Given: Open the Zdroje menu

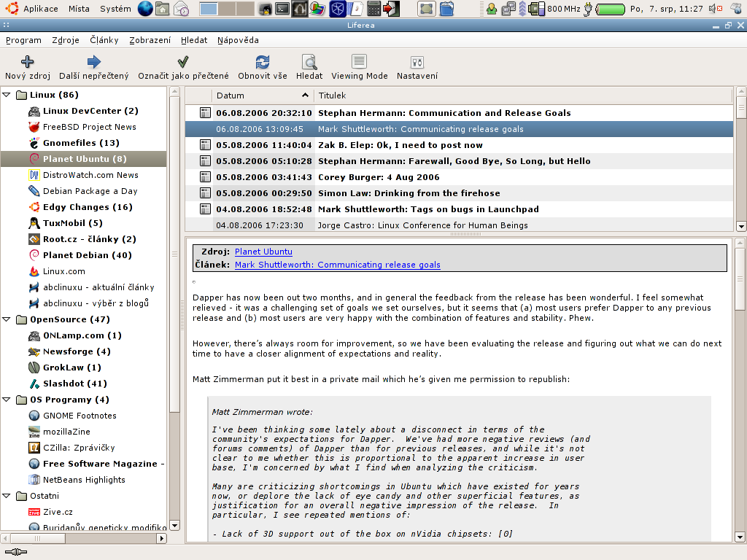Looking at the screenshot, I should (x=66, y=40).
